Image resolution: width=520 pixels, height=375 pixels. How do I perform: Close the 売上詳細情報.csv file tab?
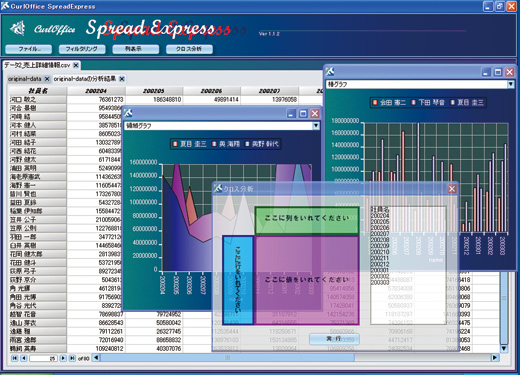76,65
